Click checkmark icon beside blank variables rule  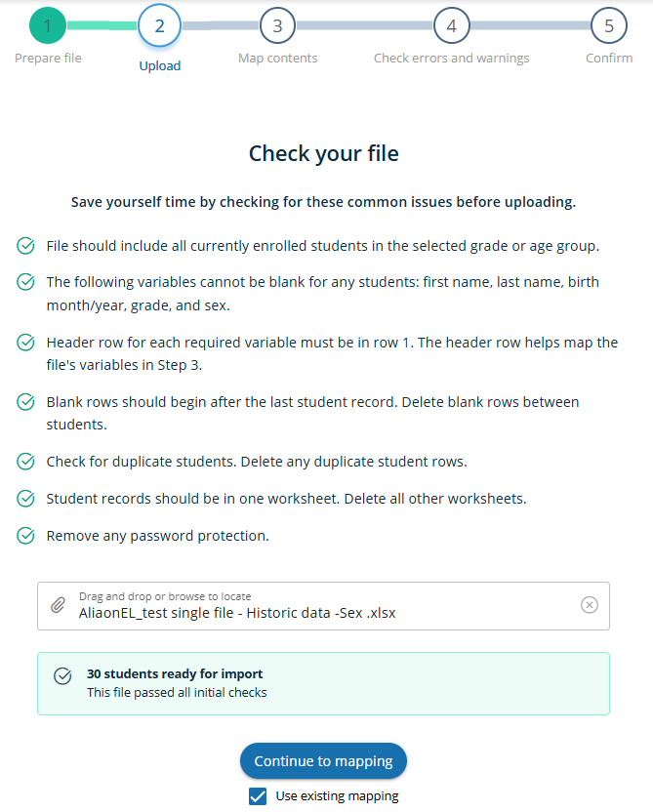(x=26, y=282)
